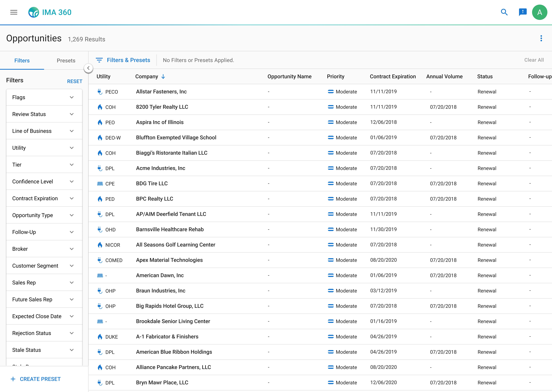Click the solar panel icon for CPE
The width and height of the screenshot is (552, 392).
tap(100, 184)
